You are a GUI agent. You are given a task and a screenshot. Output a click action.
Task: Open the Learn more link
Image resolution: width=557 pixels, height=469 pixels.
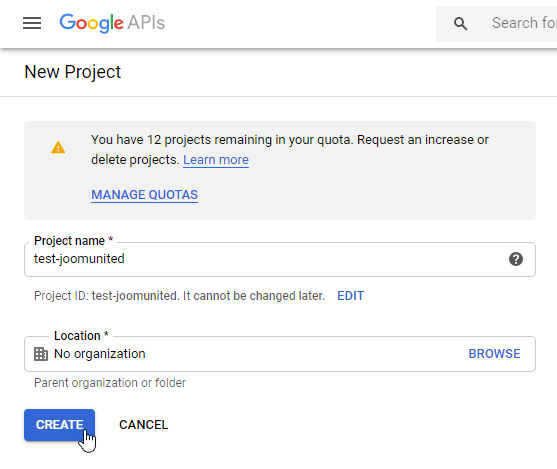pyautogui.click(x=216, y=160)
